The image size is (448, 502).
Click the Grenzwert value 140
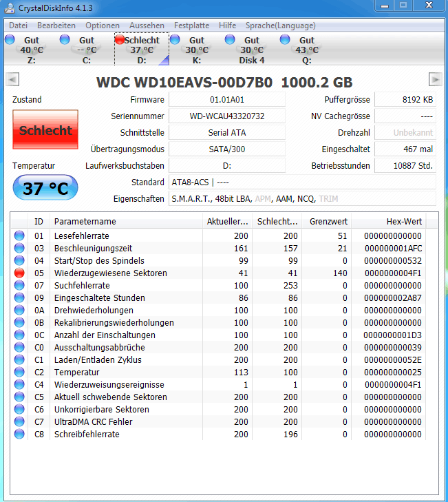340,273
